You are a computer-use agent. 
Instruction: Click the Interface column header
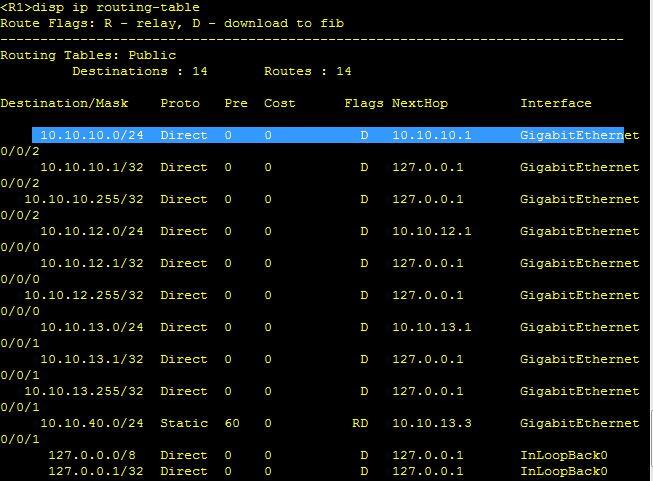coord(556,103)
